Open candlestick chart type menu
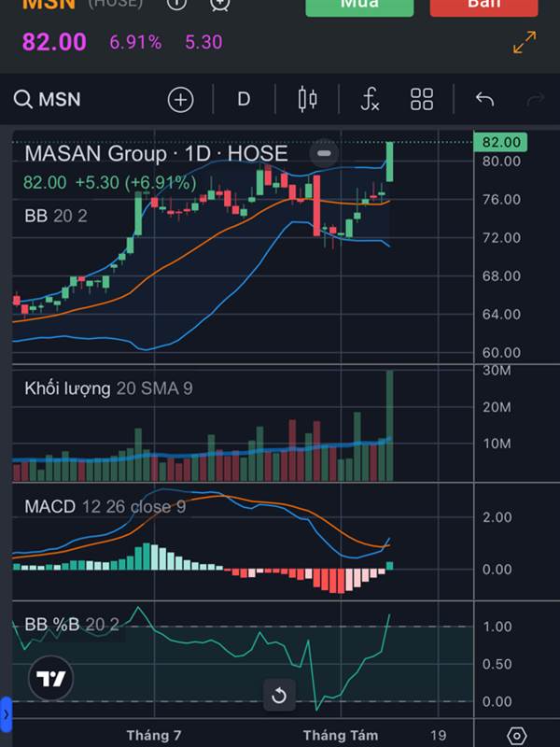The image size is (560, 747). click(x=308, y=100)
